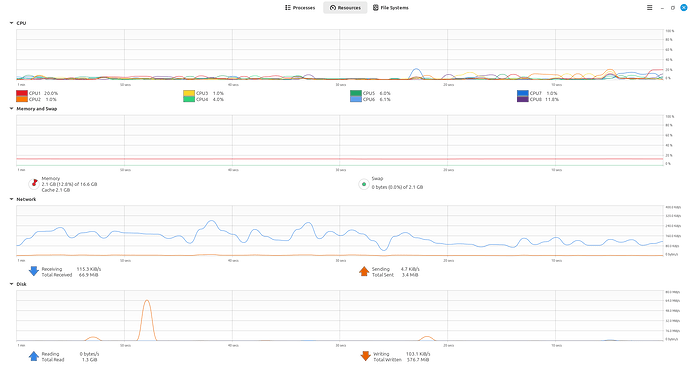Click the Total Sent 3.4 MiB value
Viewport: 690px width, 371px height.
(x=410, y=275)
